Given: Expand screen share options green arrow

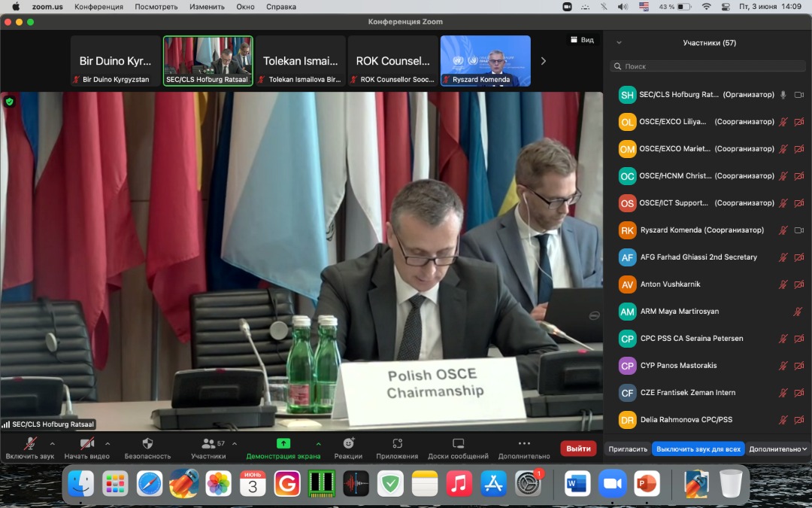Looking at the screenshot, I should 319,444.
